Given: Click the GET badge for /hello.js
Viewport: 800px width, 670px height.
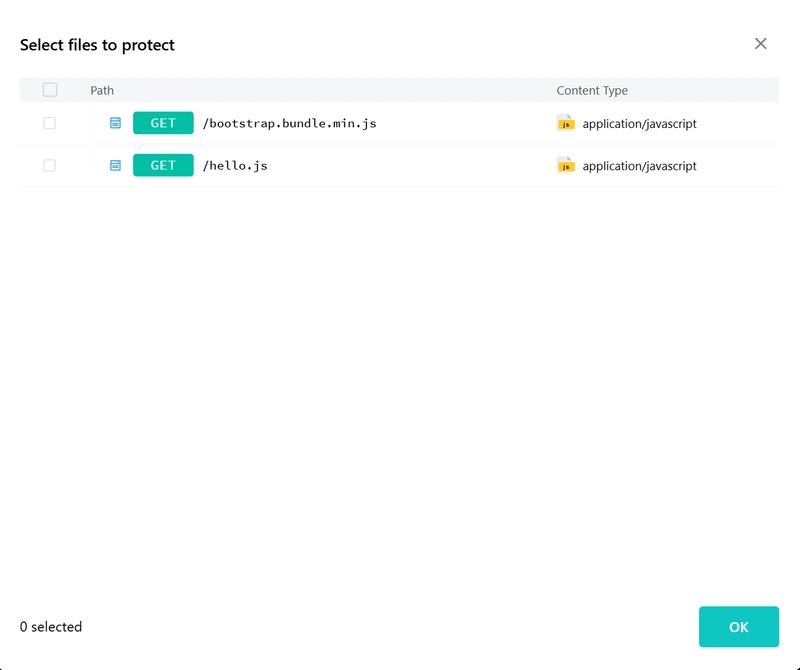Looking at the screenshot, I should (163, 165).
